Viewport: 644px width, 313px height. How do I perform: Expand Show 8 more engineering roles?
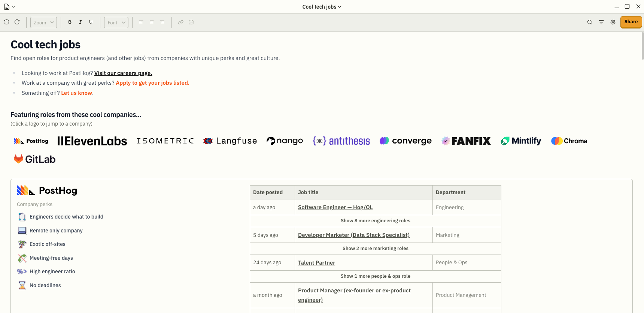(376, 221)
